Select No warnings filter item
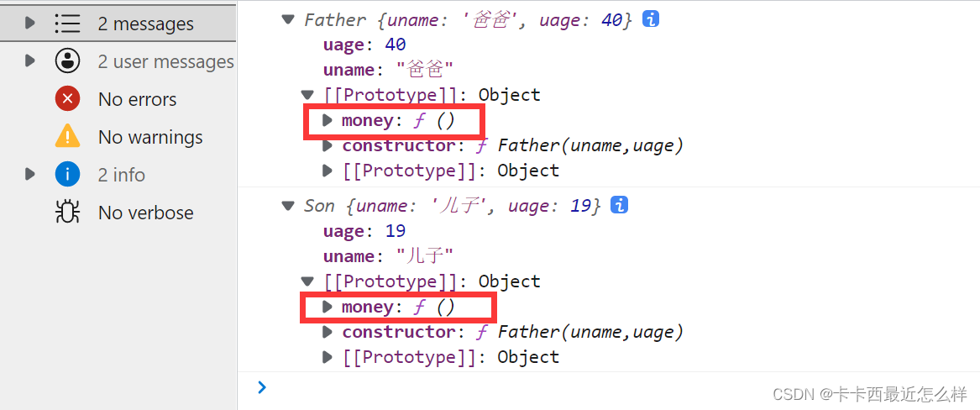 [149, 137]
